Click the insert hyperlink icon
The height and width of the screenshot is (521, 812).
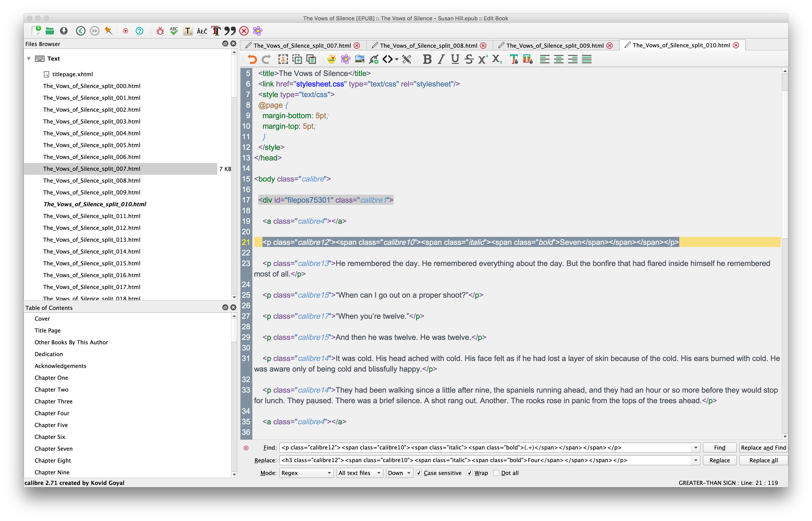click(373, 59)
